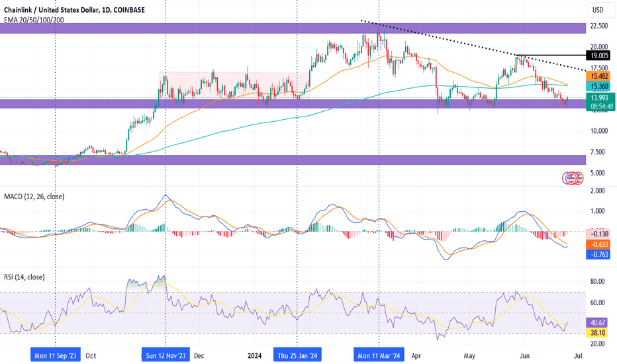
Task: Click the 80.00 RSI scale label
Action: pyautogui.click(x=598, y=281)
